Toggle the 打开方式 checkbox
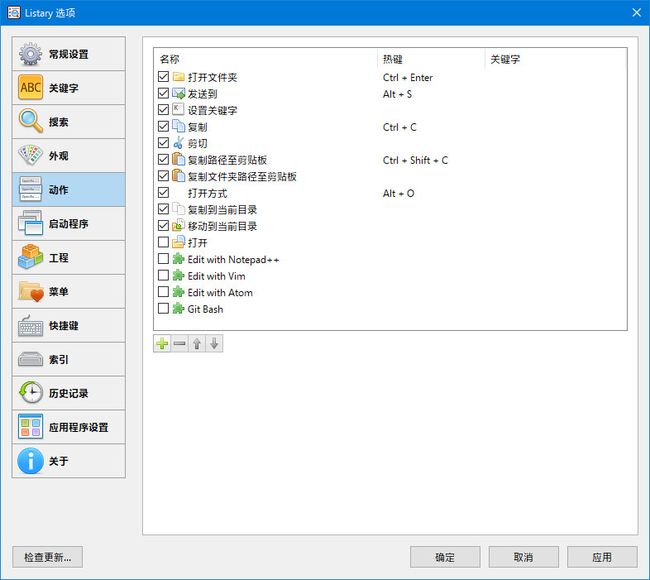This screenshot has width=650, height=580. pyautogui.click(x=163, y=193)
